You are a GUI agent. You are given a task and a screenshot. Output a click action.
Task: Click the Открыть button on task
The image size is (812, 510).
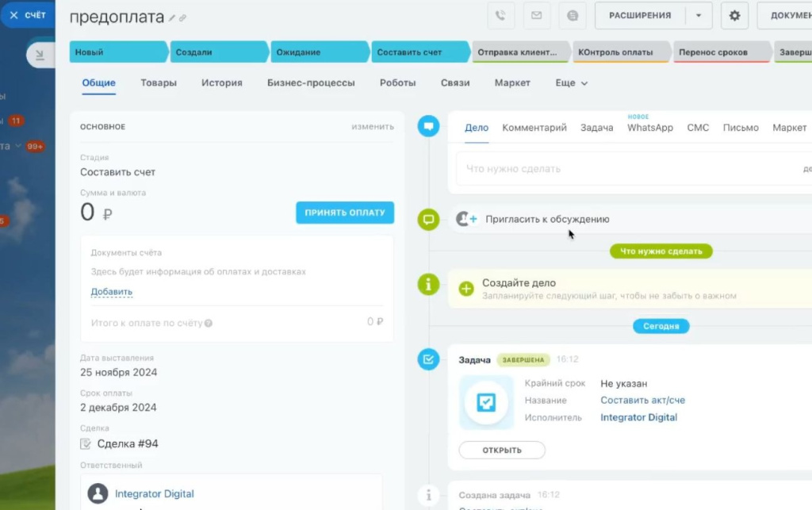click(x=502, y=450)
